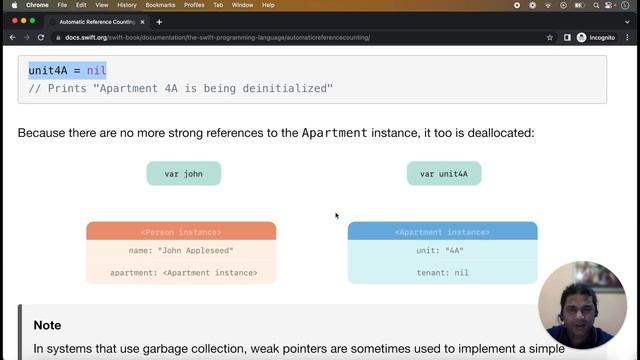Click the battery icon in menu bar
This screenshot has width=640, height=360.
[x=579, y=5]
